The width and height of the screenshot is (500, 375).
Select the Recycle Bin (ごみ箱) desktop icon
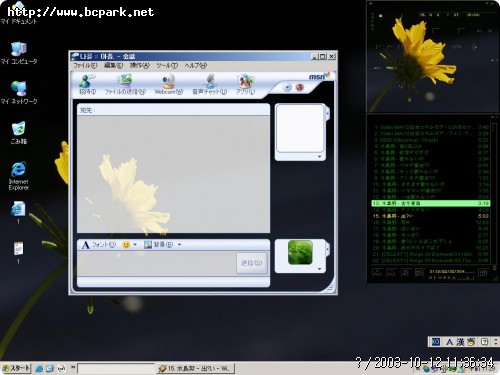[x=19, y=133]
